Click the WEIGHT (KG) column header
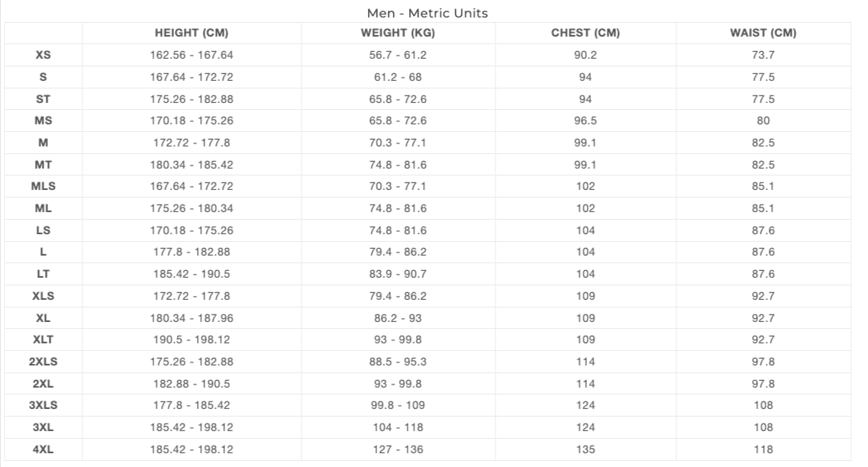868x467 pixels. point(398,33)
